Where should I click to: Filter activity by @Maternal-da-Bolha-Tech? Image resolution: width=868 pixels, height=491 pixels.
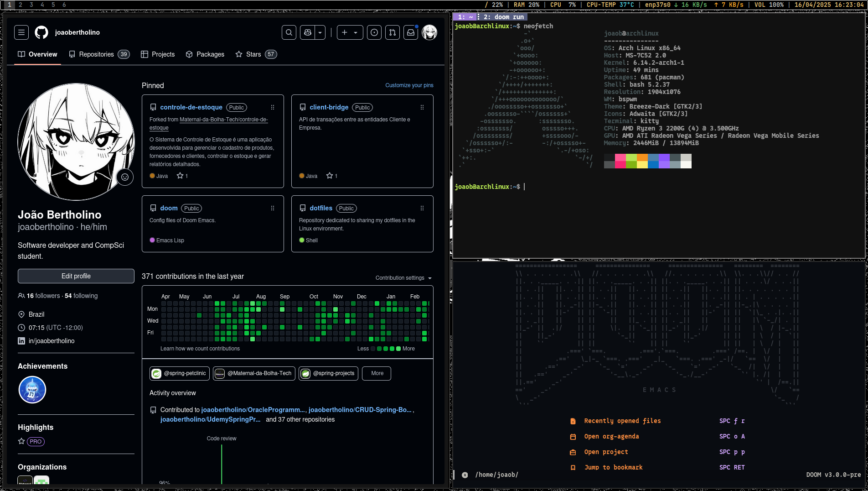click(254, 373)
